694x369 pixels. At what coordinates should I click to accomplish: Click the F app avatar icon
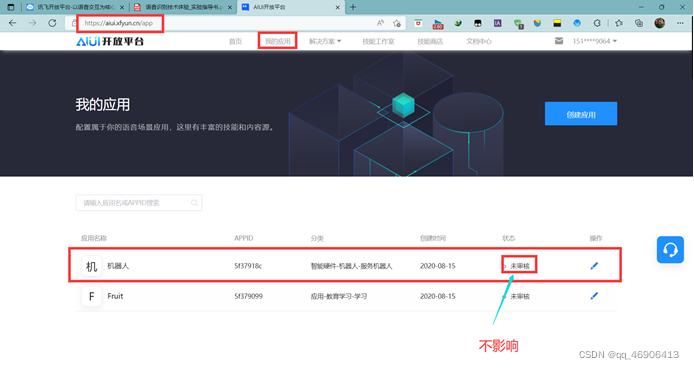(91, 296)
